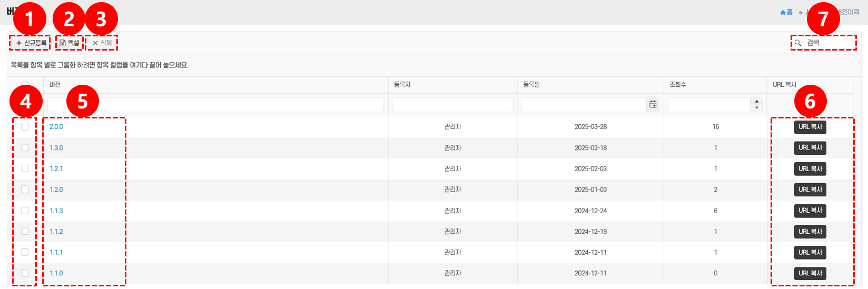Open the version 1.1.3 link
The height and width of the screenshot is (289, 868).
click(x=56, y=211)
